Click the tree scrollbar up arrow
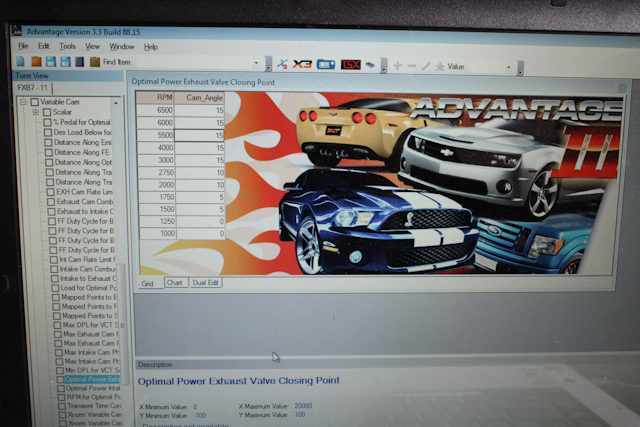This screenshot has height=427, width=640. click(116, 103)
